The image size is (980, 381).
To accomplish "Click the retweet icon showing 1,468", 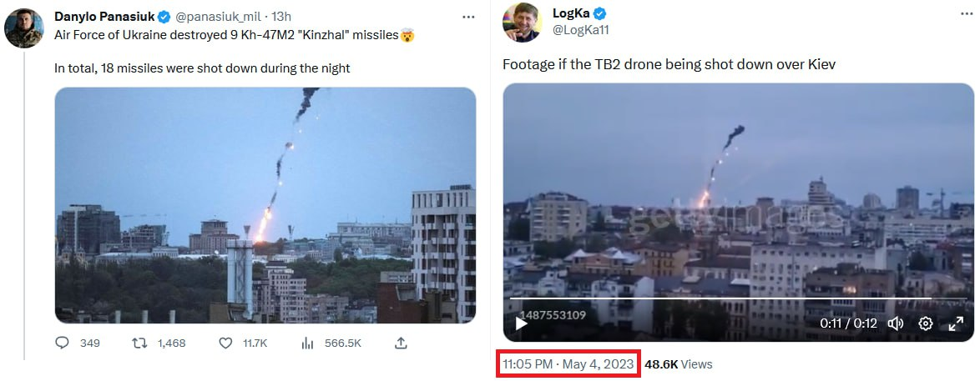I will pos(139,343).
